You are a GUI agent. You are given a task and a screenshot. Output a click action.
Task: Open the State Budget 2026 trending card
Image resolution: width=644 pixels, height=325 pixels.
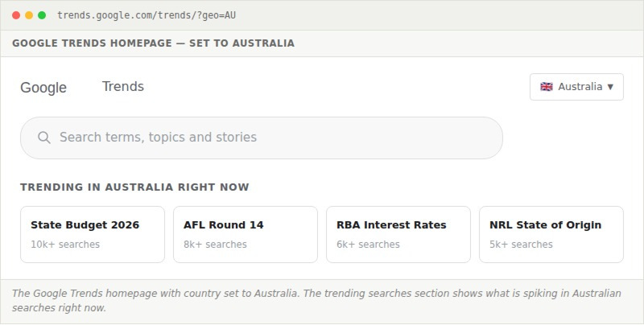click(93, 234)
